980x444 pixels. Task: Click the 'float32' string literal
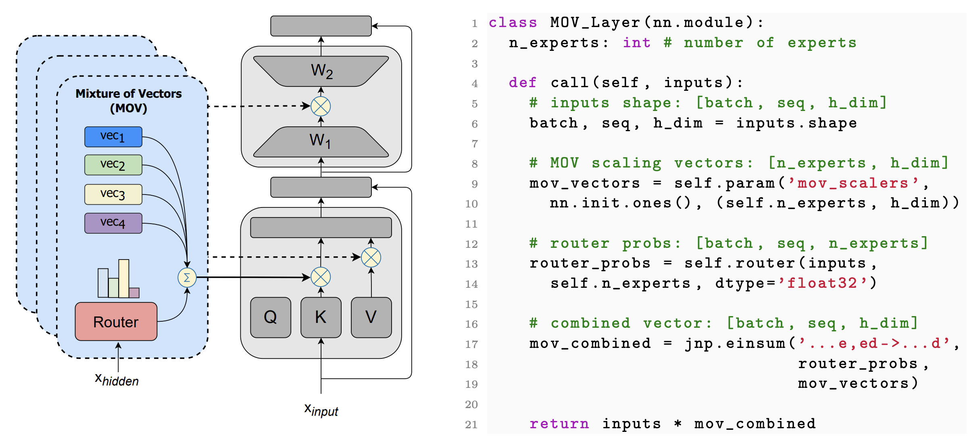coord(822,283)
